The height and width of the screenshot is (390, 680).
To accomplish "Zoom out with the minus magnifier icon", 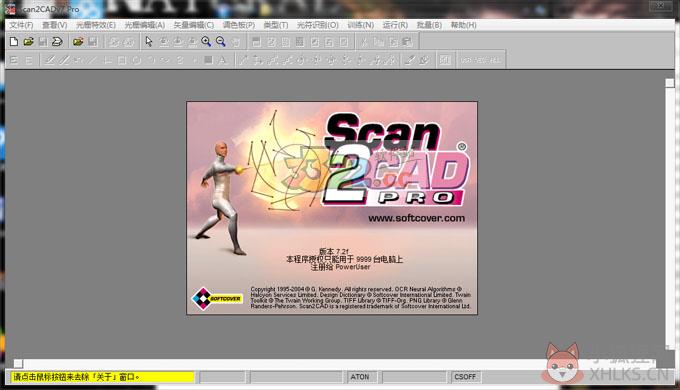I will pyautogui.click(x=221, y=42).
